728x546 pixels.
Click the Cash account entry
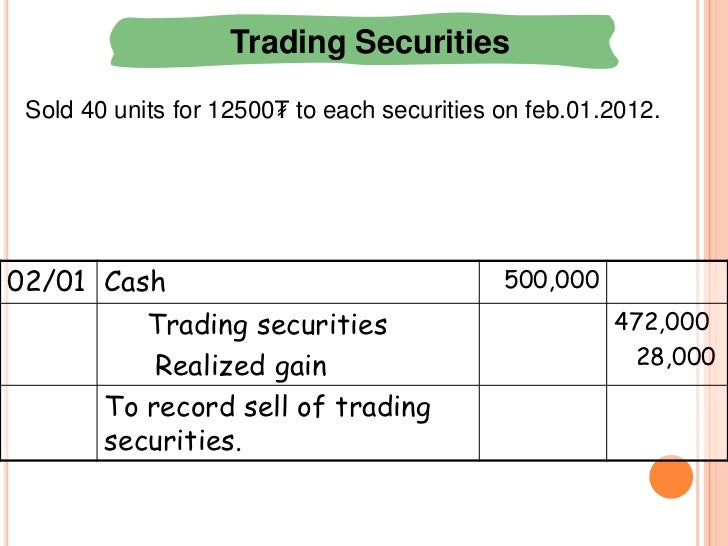click(135, 282)
